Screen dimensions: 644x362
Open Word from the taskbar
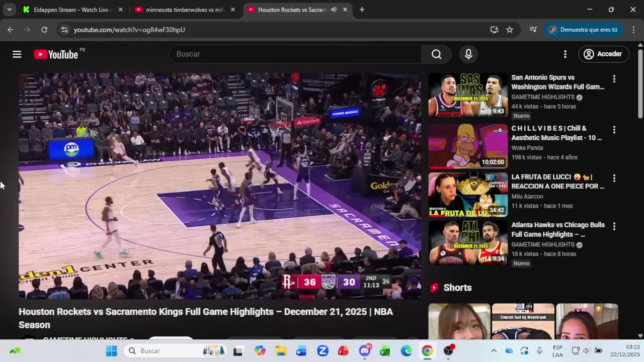point(301,351)
